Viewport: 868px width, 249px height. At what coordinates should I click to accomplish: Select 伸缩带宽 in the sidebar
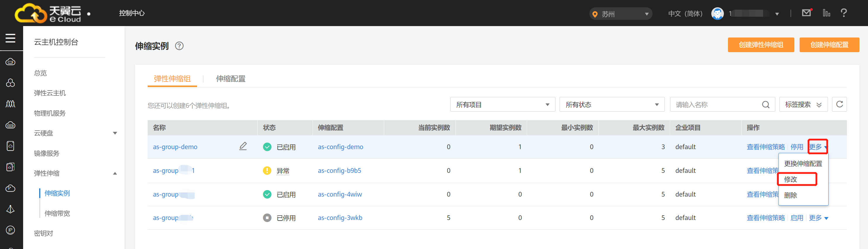pyautogui.click(x=57, y=213)
